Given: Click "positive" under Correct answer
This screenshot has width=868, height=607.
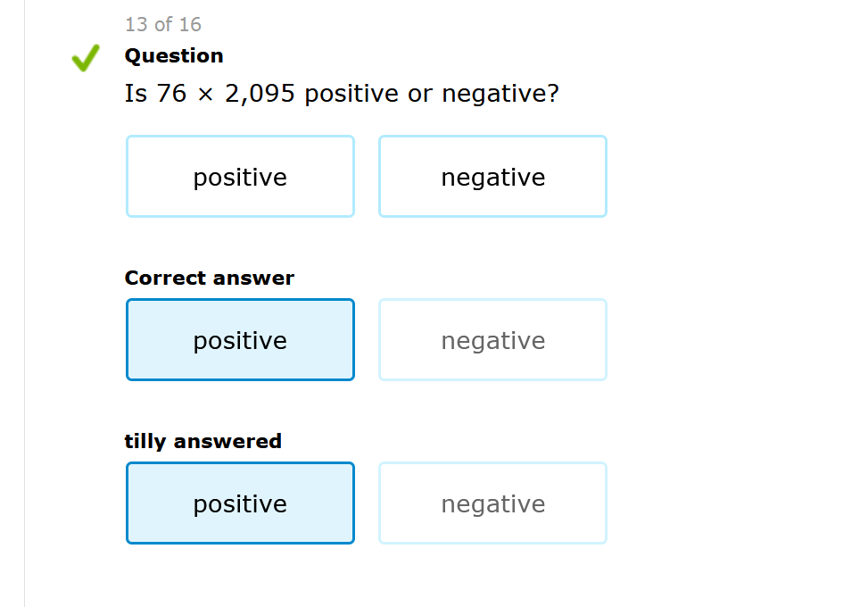Looking at the screenshot, I should [240, 340].
